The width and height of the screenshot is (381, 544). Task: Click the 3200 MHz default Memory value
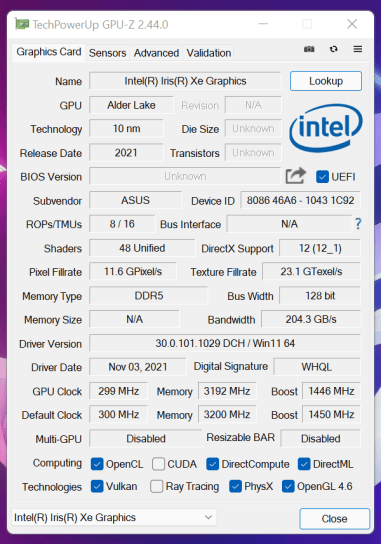click(x=227, y=415)
